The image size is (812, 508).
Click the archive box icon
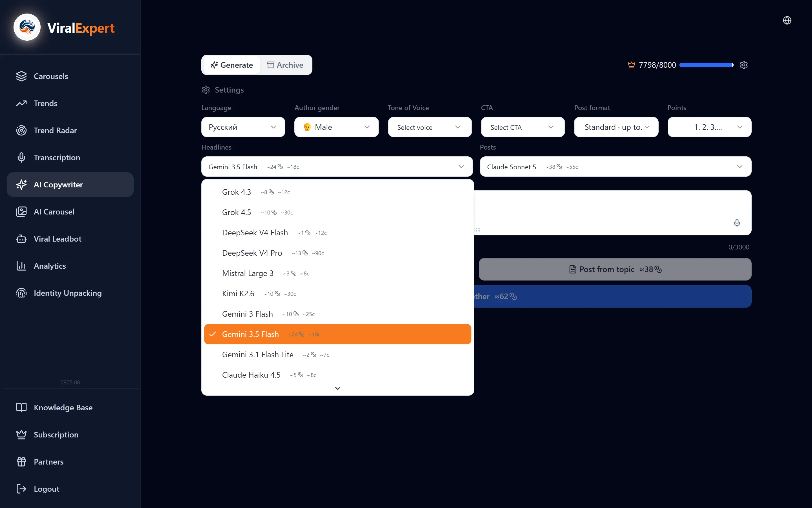[270, 65]
